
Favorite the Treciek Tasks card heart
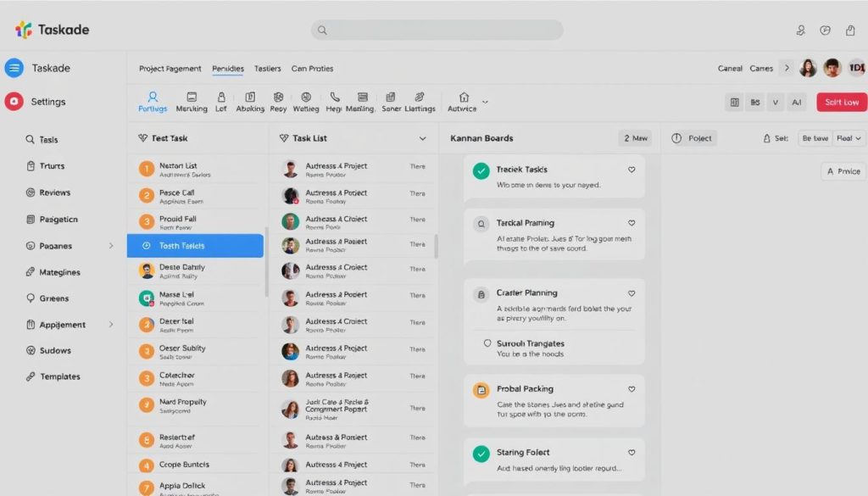pos(632,169)
